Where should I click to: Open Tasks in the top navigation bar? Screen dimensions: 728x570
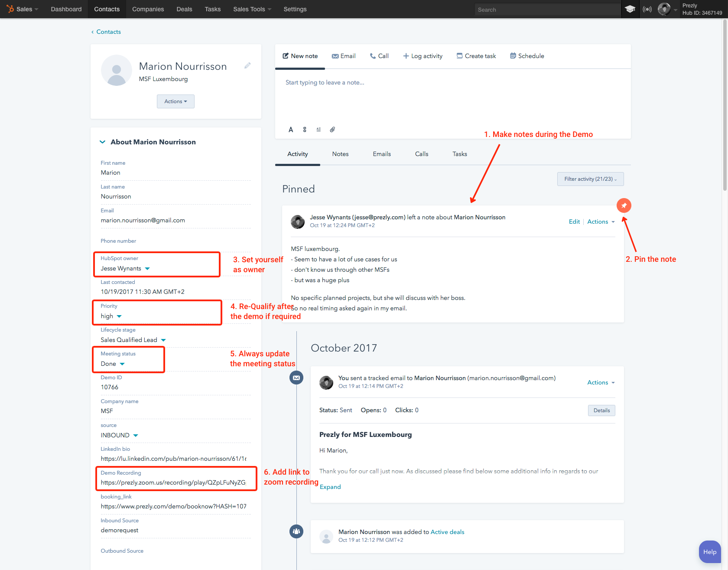tap(213, 9)
